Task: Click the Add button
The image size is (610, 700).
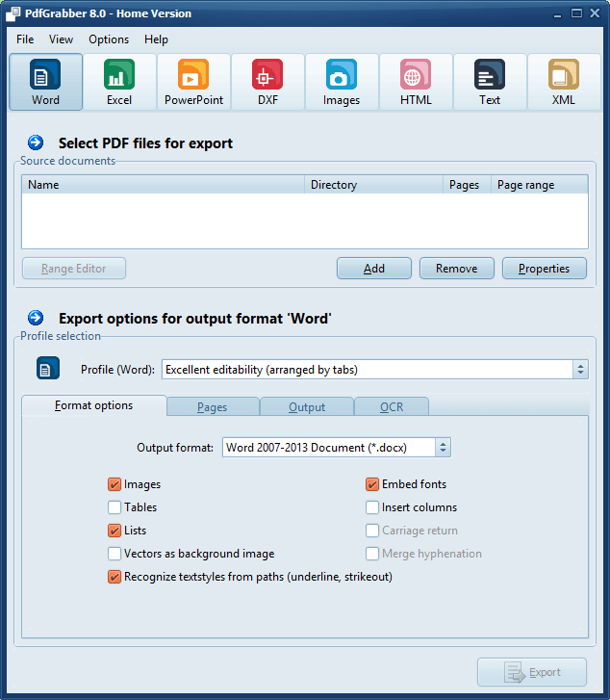Action: [x=374, y=269]
